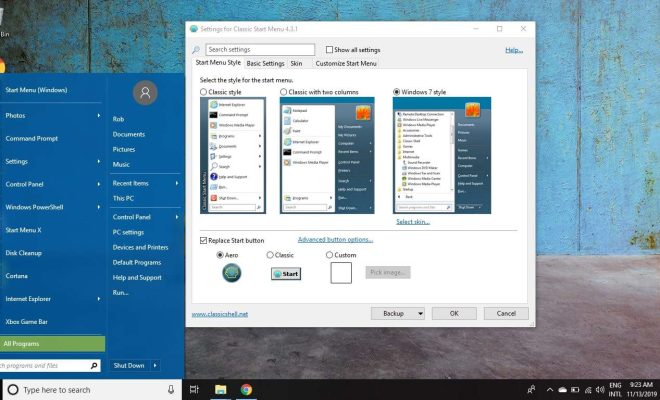Click the Windows 7 style preview thumbnail
The height and width of the screenshot is (400, 660).
tap(442, 155)
